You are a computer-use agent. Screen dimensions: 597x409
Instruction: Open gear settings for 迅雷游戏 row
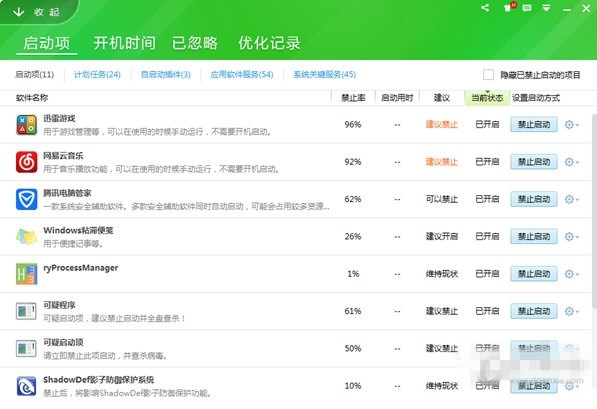click(571, 125)
